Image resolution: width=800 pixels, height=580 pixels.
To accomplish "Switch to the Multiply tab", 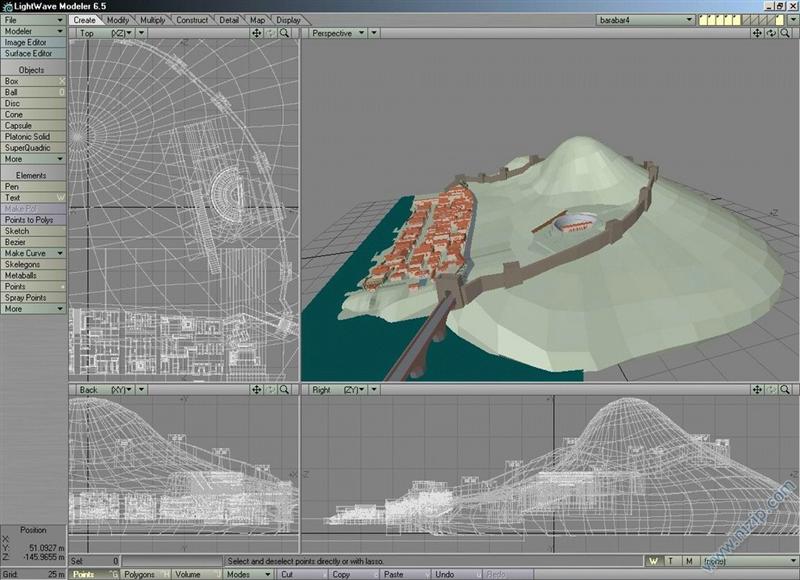I will [x=153, y=20].
